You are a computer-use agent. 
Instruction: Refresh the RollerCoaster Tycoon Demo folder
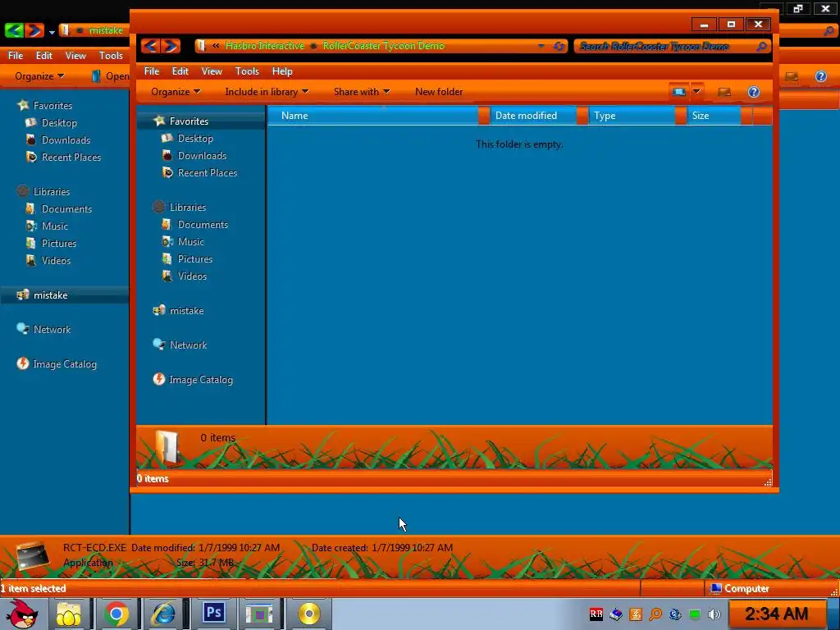click(559, 46)
